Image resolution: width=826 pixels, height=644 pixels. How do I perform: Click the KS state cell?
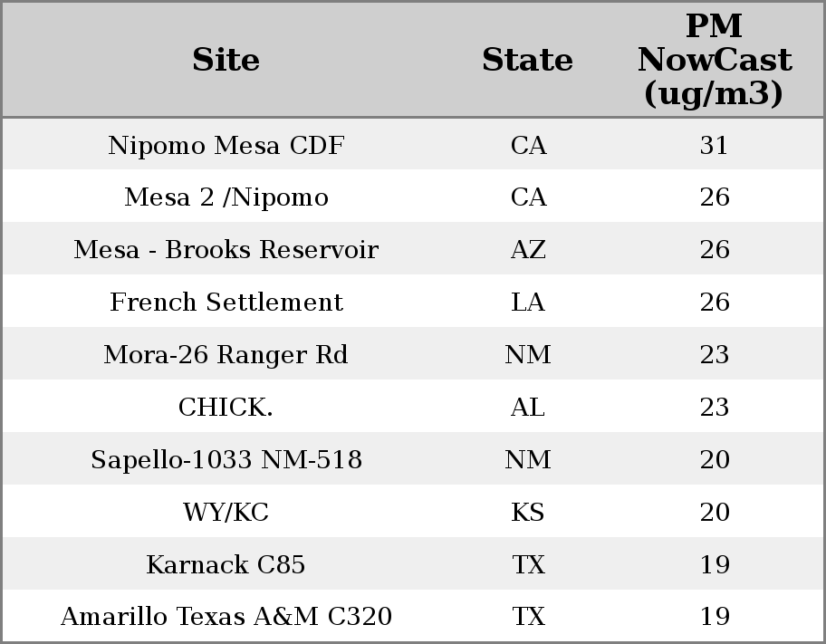click(528, 513)
